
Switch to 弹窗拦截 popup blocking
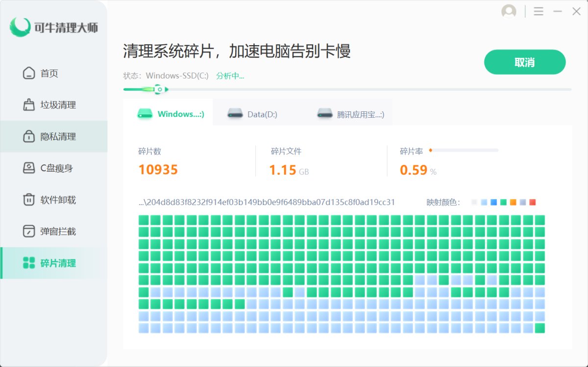tap(54, 232)
